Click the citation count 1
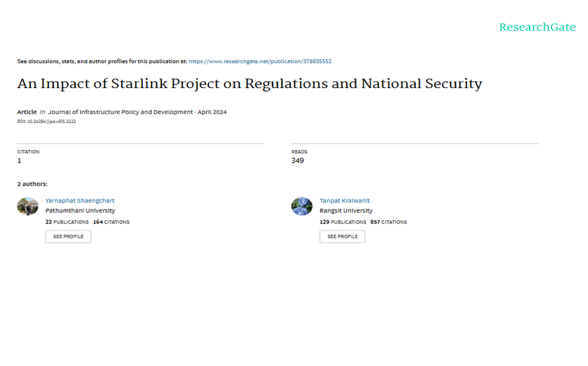This screenshot has width=588, height=366. pos(19,161)
